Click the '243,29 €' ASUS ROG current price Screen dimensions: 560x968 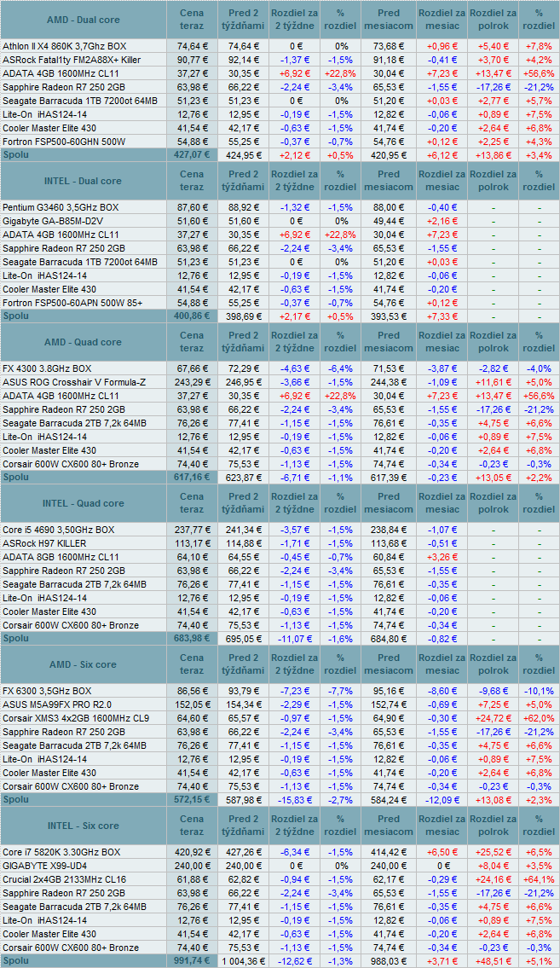pos(192,382)
